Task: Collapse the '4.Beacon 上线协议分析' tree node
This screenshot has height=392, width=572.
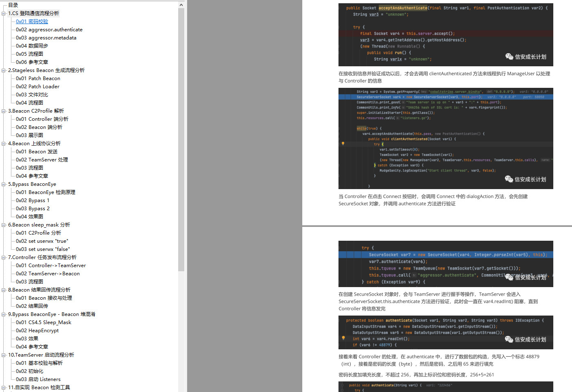Action: [4, 144]
